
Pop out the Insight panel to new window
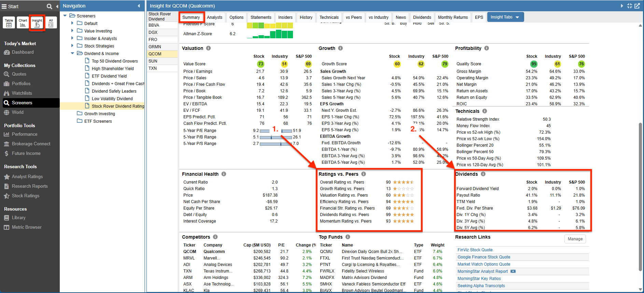pos(637,6)
